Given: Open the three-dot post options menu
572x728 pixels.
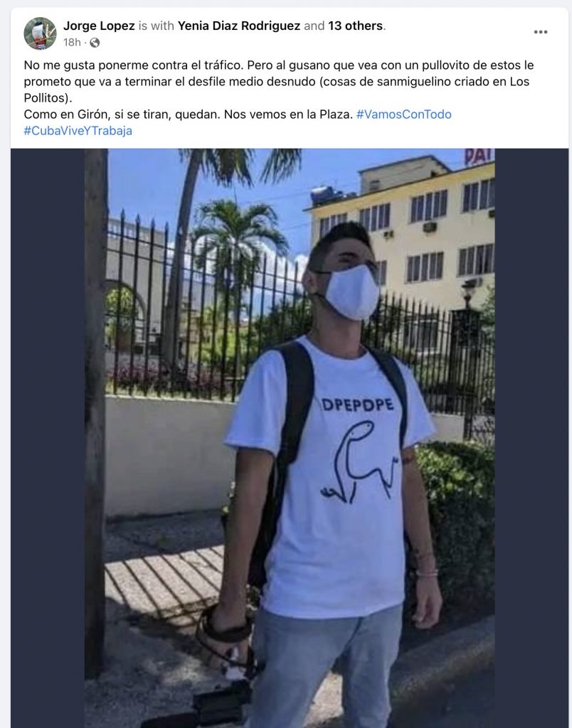Looking at the screenshot, I should (x=541, y=32).
